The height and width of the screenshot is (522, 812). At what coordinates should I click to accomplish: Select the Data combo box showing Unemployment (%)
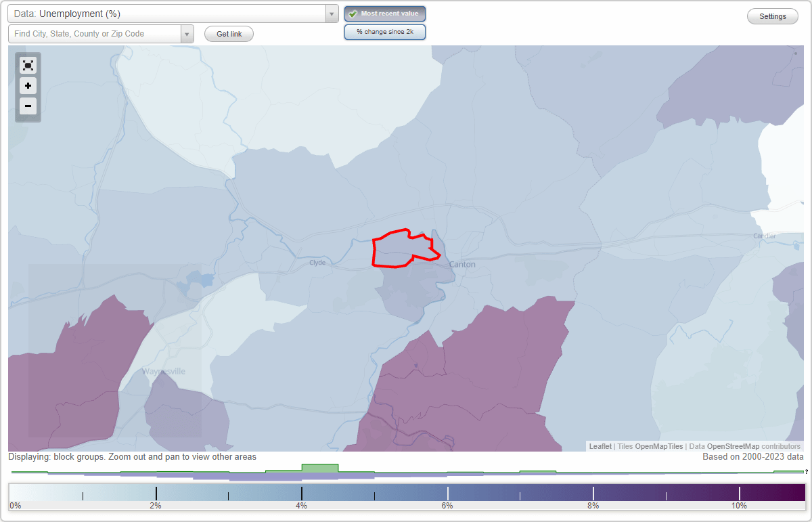coord(162,13)
